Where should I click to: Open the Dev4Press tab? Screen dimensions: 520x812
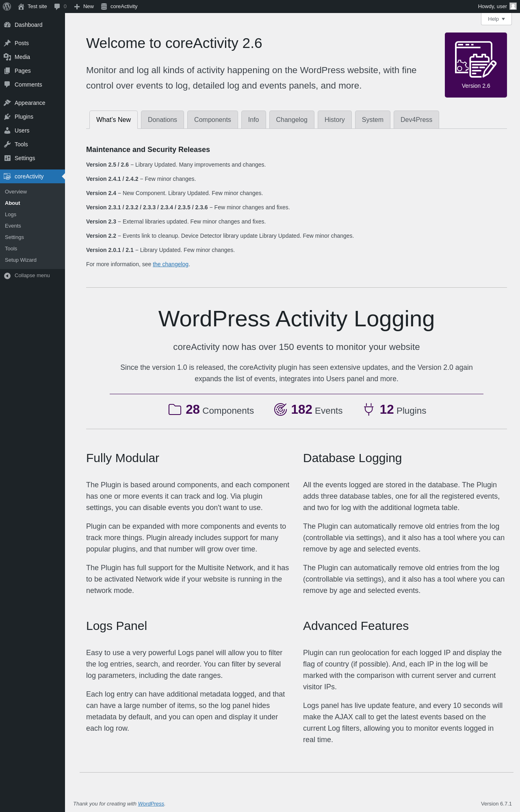click(x=416, y=119)
